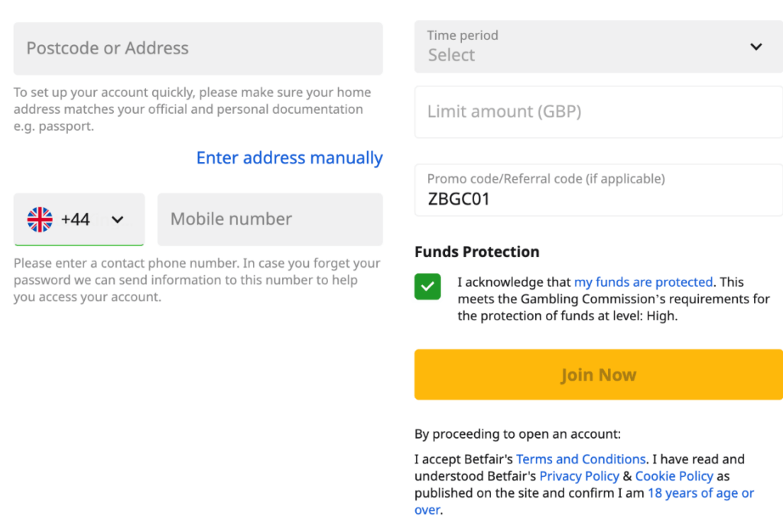This screenshot has width=783, height=532.
Task: Place cursor in ZBGC01 promo code text
Action: [459, 199]
